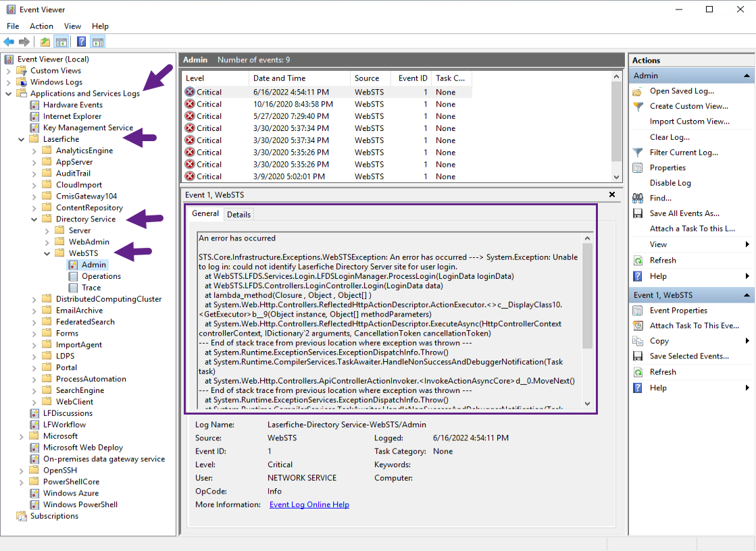756x551 pixels.
Task: Click the Find binoculars icon
Action: coord(637,198)
